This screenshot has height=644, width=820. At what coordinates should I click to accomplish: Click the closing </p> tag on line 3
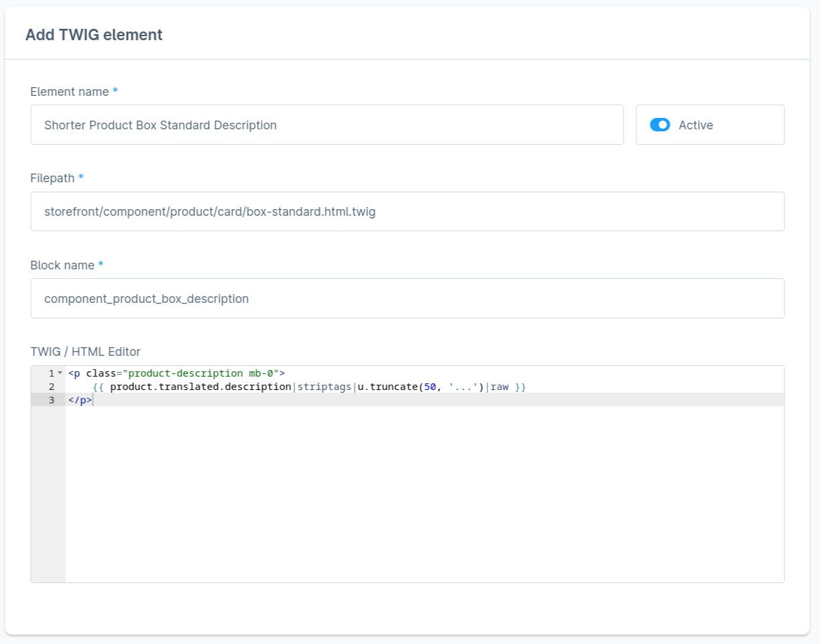80,400
